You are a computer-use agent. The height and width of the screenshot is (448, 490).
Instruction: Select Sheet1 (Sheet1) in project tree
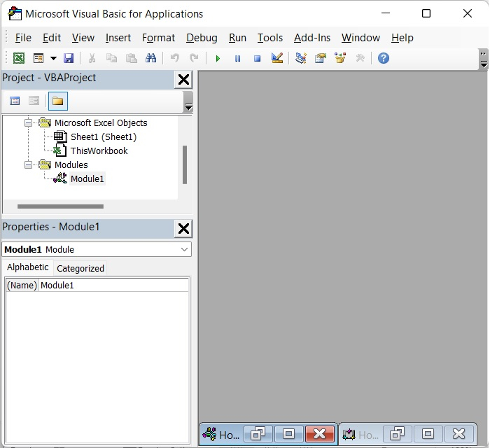coord(104,136)
